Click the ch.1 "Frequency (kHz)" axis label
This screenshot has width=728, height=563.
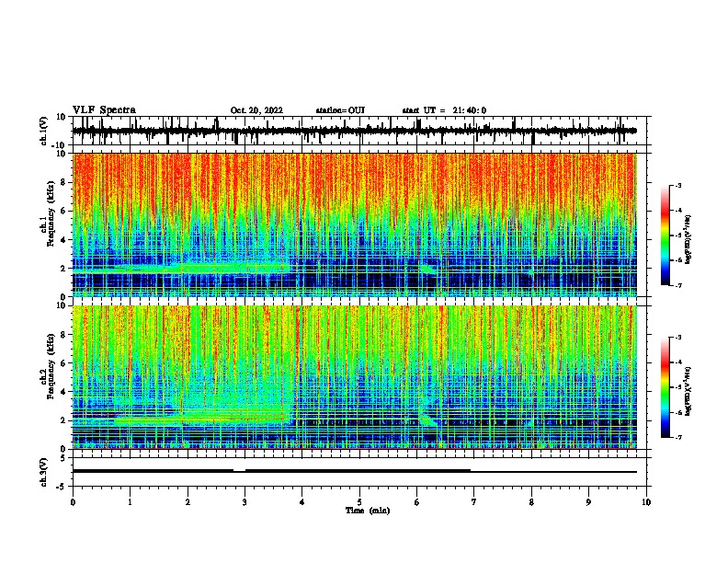point(51,213)
